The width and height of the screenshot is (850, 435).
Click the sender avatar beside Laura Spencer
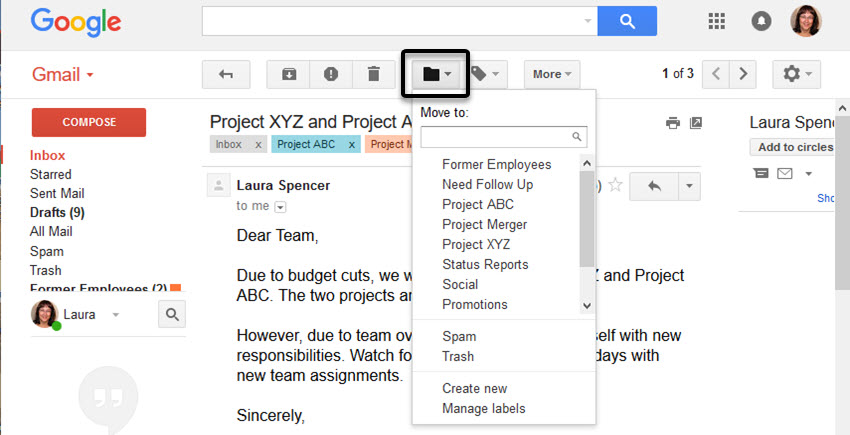click(218, 186)
